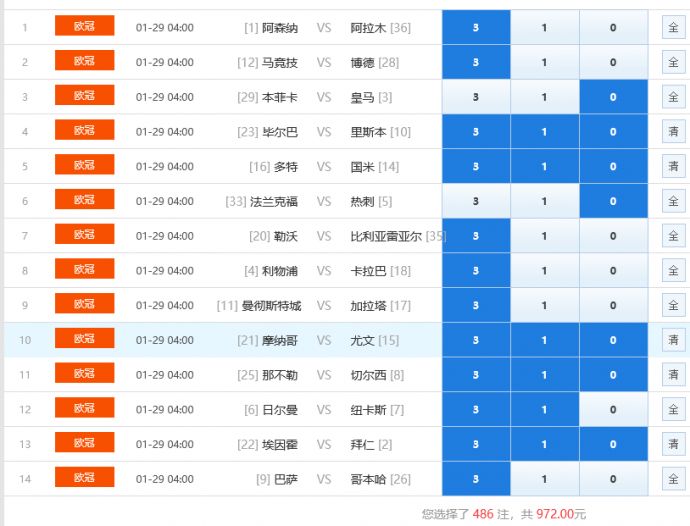Click the 埃因霍 team name in row 13
The width and height of the screenshot is (690, 526).
[x=279, y=444]
